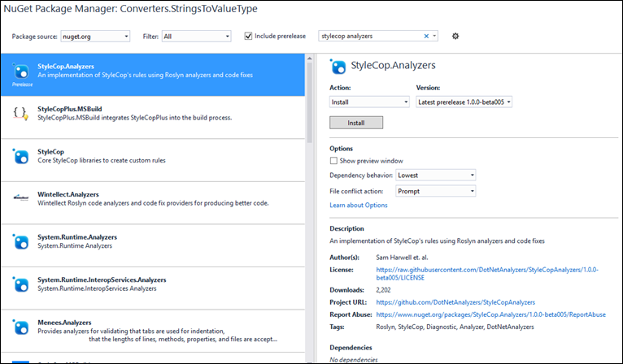Open the File conflict action dropdown

pos(435,191)
